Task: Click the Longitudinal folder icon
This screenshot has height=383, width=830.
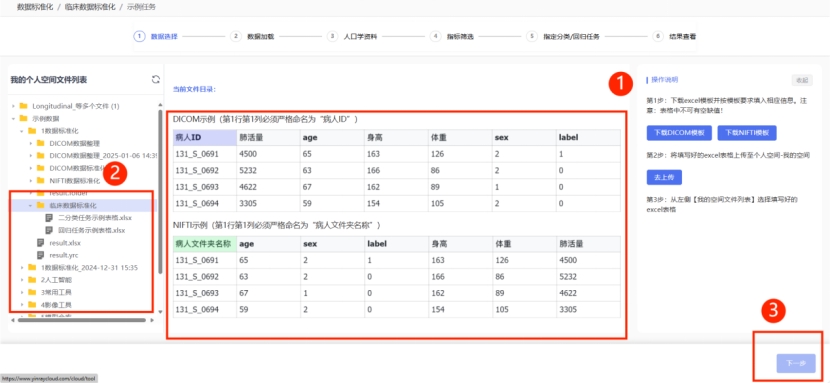Action: pos(23,106)
